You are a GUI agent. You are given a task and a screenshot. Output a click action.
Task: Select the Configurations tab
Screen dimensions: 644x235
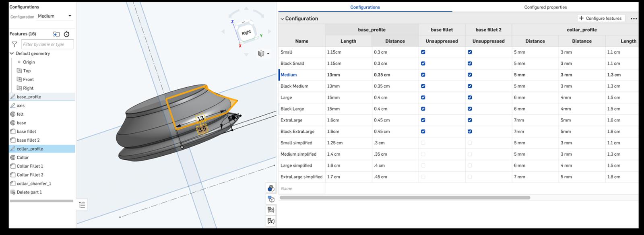pos(365,7)
